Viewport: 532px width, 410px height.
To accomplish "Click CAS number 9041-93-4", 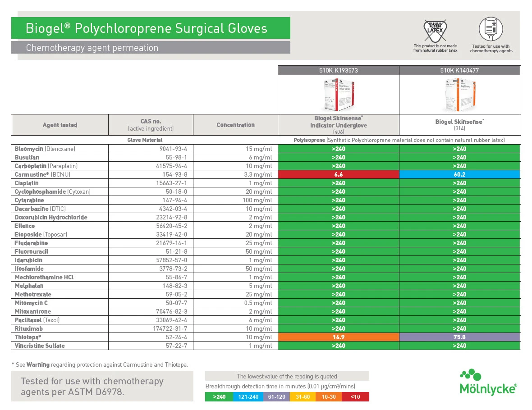I will [x=174, y=149].
